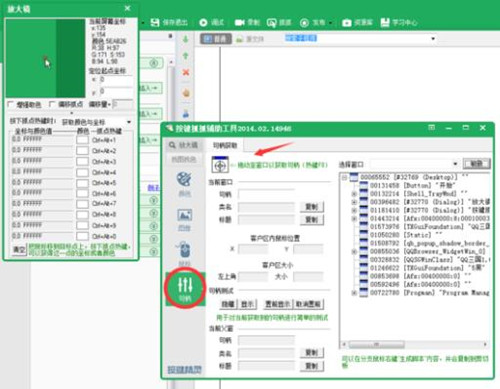Open the 抓抓 capture tool from the top toolbar
Screen dimensions: 500x389
(x=271, y=23)
